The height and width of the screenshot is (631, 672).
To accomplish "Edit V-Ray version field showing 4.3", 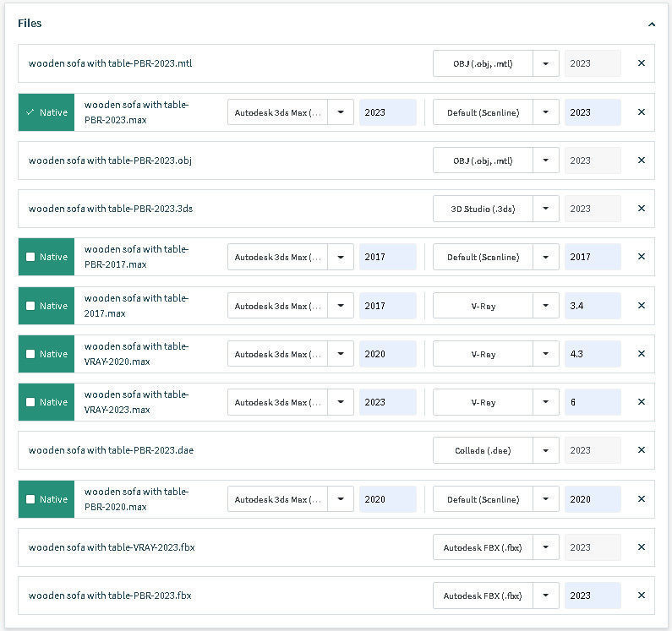I will click(x=592, y=354).
